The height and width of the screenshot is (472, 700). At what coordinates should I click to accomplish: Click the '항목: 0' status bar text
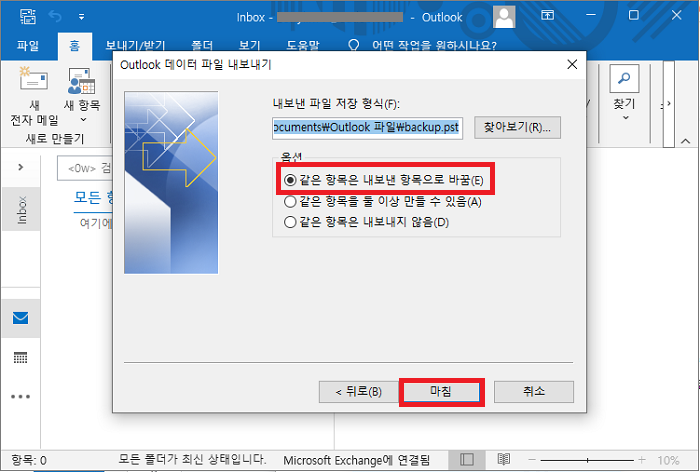pyautogui.click(x=29, y=460)
